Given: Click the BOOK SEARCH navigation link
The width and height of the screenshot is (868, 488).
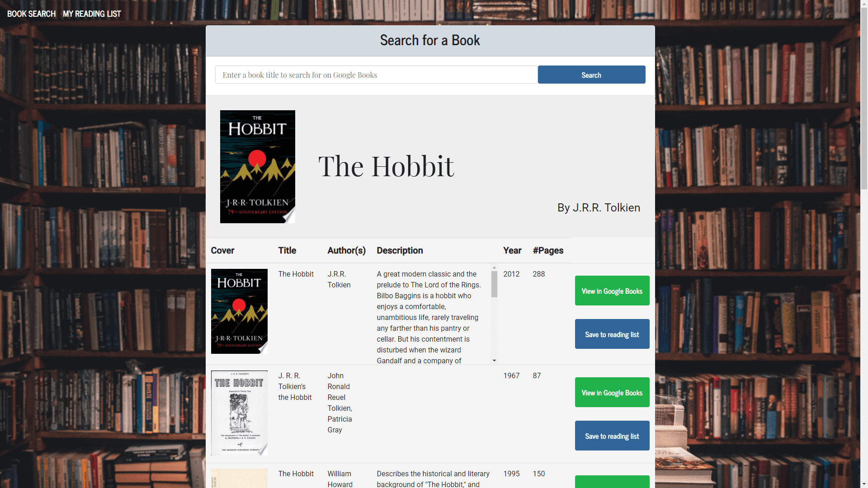Looking at the screenshot, I should 30,13.
